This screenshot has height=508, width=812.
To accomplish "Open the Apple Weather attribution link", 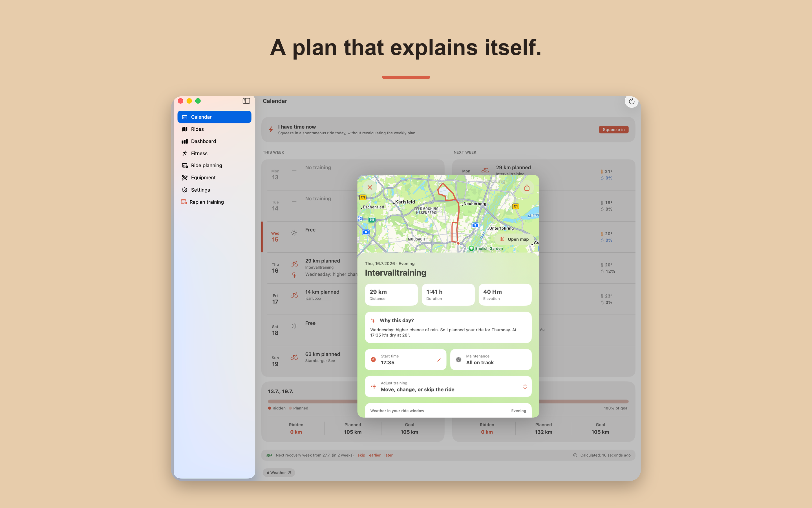I will 279,473.
